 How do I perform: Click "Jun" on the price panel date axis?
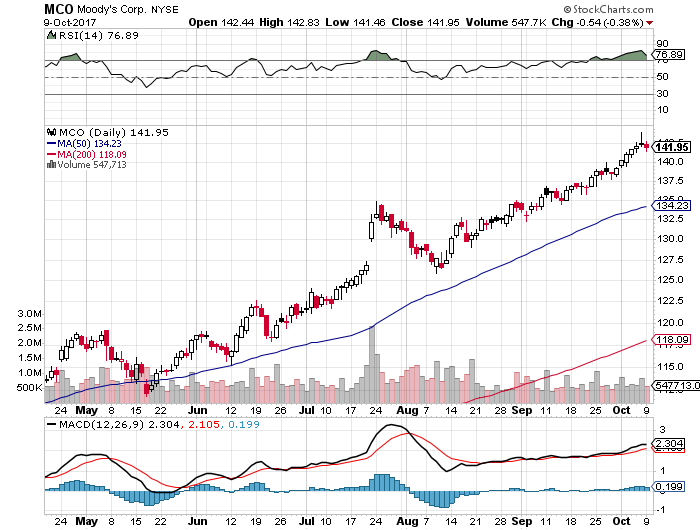point(197,410)
